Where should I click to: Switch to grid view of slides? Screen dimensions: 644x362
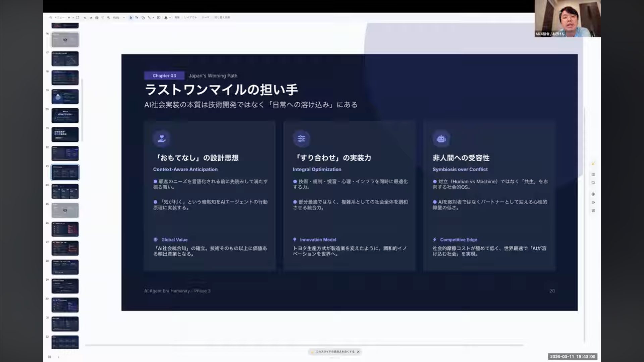click(x=50, y=357)
